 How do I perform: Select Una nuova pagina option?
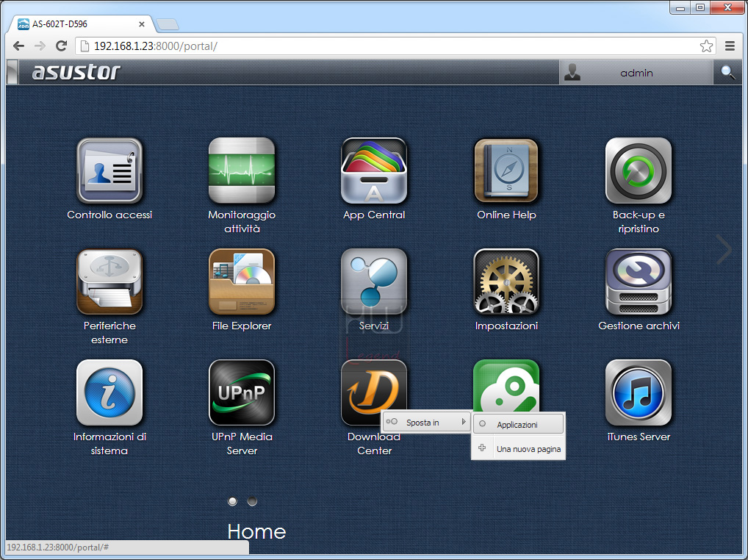point(518,448)
